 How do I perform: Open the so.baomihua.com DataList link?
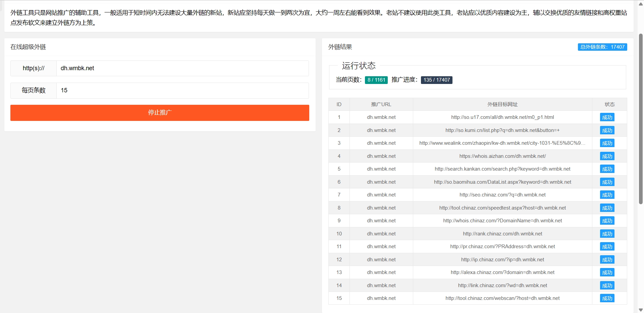[502, 182]
